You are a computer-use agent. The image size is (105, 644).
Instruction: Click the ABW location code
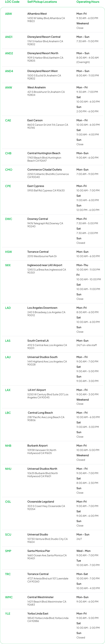tap(9, 14)
